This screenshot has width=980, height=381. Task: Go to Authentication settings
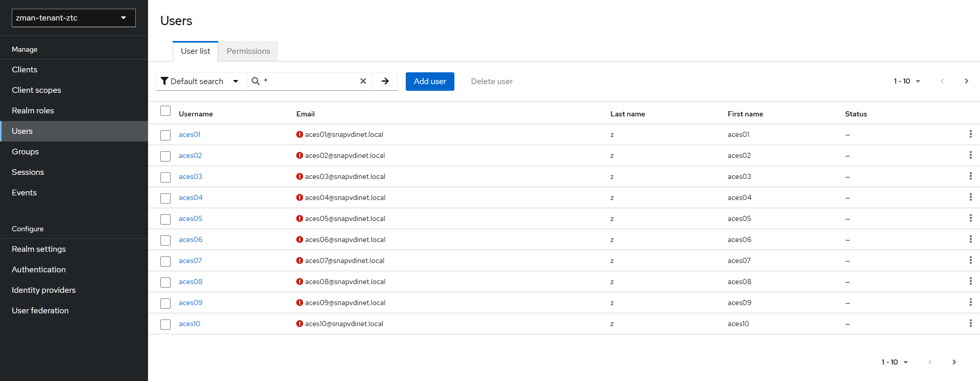(74, 270)
